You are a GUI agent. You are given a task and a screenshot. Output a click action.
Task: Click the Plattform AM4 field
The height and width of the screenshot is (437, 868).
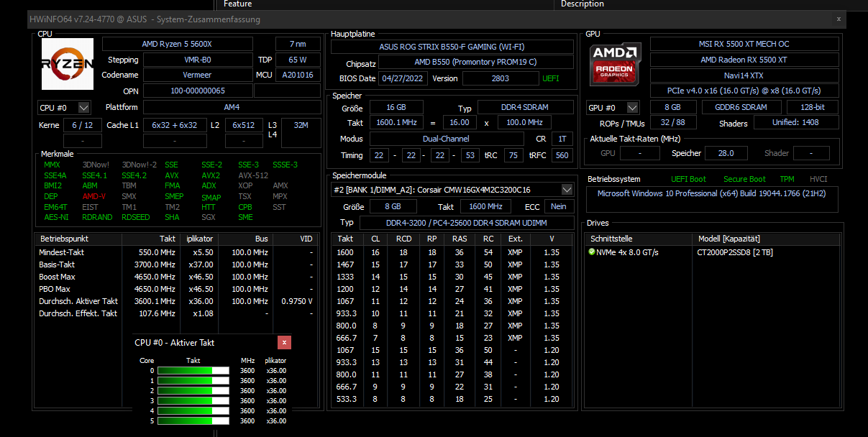(232, 108)
